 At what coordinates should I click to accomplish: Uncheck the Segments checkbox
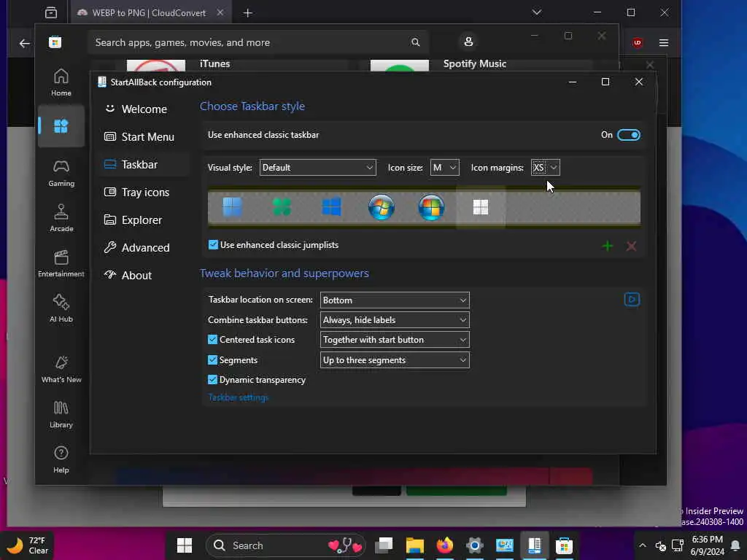pyautogui.click(x=212, y=360)
